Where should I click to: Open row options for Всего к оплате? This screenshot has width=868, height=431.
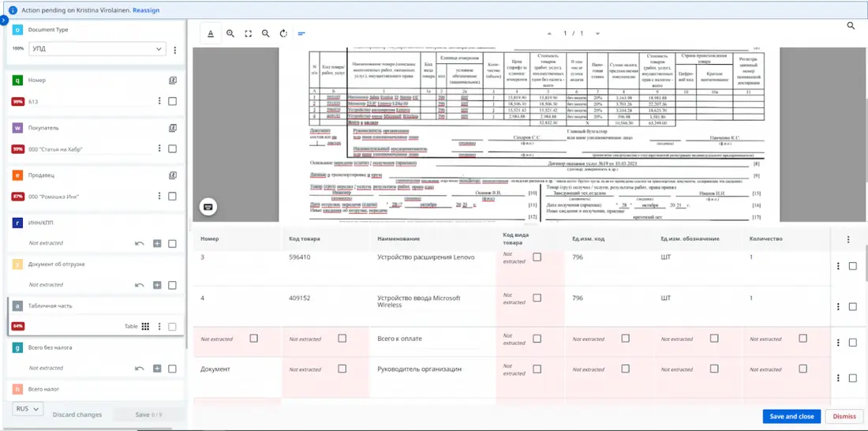pos(838,343)
